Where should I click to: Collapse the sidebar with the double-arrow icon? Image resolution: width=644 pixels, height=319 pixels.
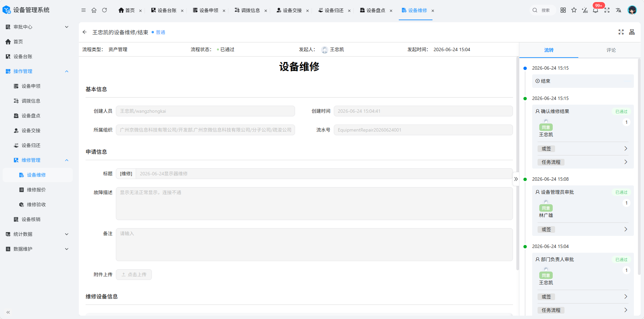click(x=8, y=312)
